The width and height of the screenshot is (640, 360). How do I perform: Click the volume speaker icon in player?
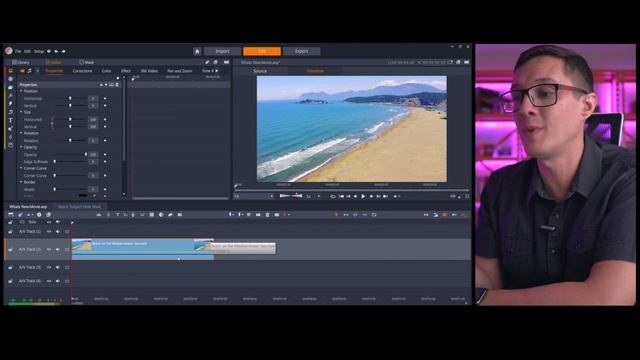pos(396,196)
